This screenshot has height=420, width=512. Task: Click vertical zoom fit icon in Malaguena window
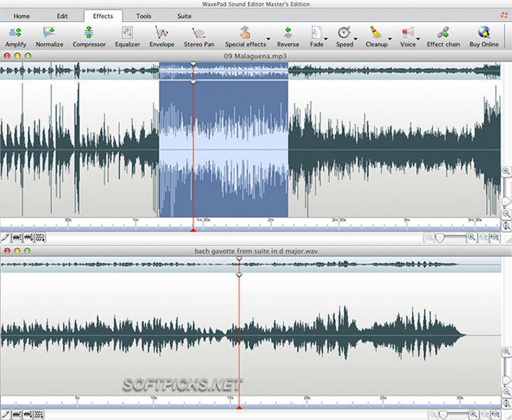click(506, 225)
